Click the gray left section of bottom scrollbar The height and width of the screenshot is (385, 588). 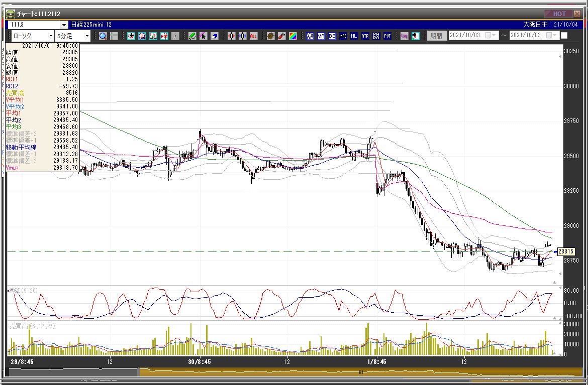click(73, 372)
